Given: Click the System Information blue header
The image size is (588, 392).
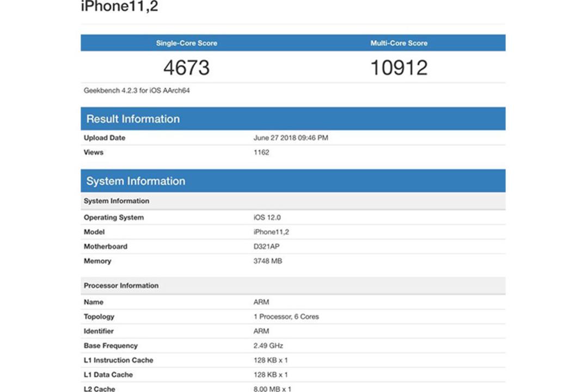Looking at the screenshot, I should pyautogui.click(x=293, y=181).
